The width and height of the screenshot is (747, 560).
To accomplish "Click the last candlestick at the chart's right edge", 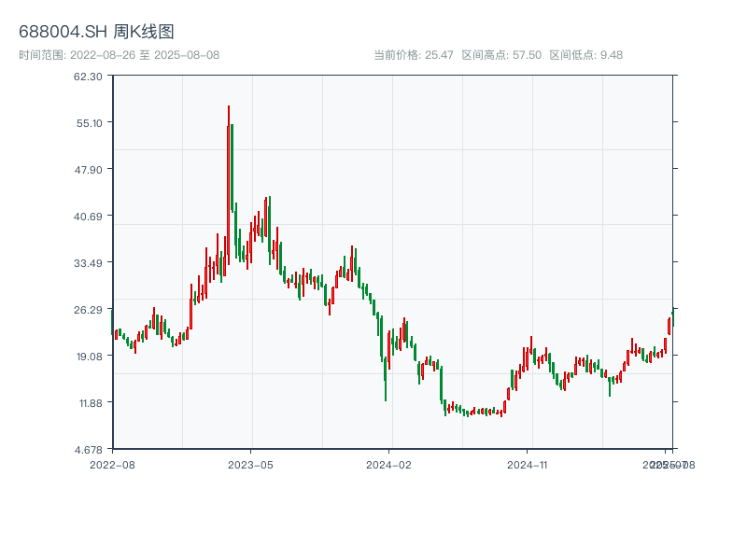I will pyautogui.click(x=672, y=317).
